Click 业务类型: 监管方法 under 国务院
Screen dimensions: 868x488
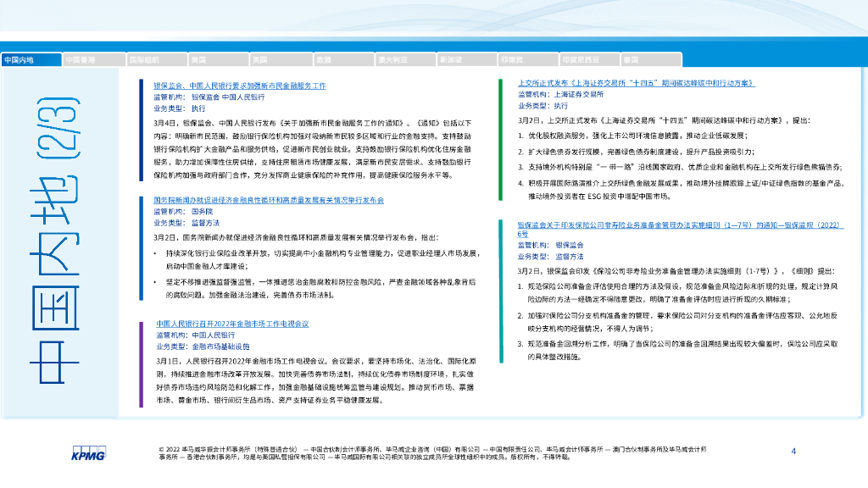[x=186, y=223]
